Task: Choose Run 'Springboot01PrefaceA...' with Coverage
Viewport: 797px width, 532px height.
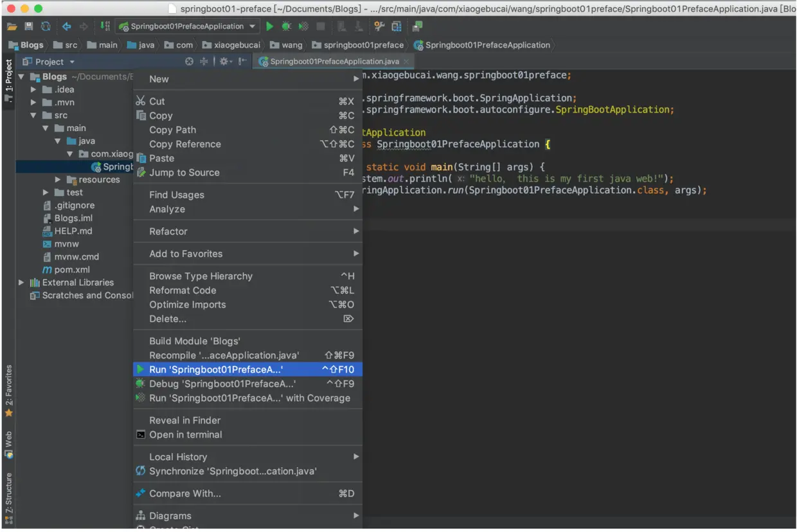Action: coord(247,398)
